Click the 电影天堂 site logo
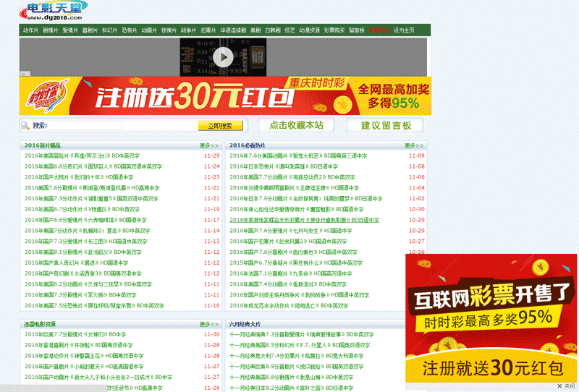The width and height of the screenshot is (579, 392). tap(54, 10)
